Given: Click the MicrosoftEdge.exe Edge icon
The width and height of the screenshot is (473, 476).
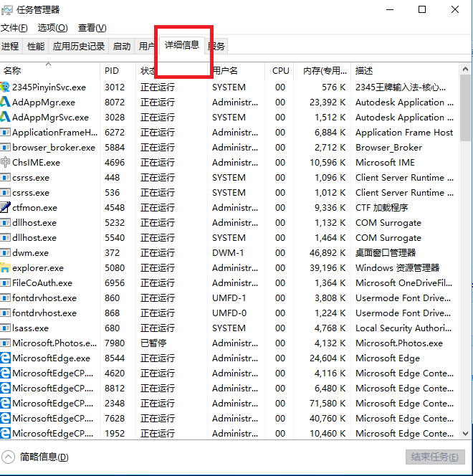Looking at the screenshot, I should click(5, 358).
